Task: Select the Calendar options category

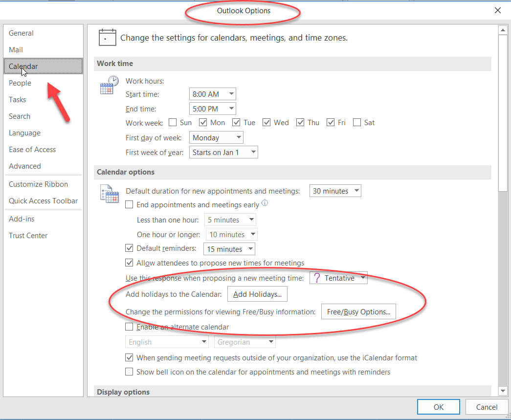Action: coord(43,66)
